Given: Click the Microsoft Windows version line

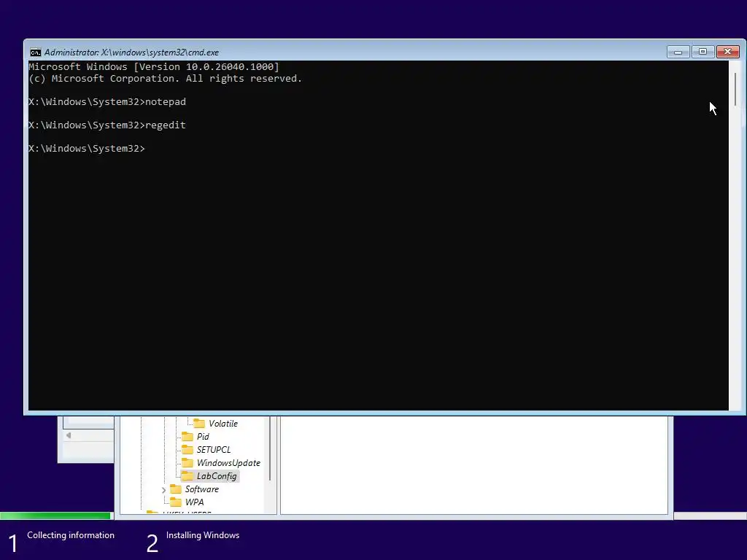Looking at the screenshot, I should [154, 66].
